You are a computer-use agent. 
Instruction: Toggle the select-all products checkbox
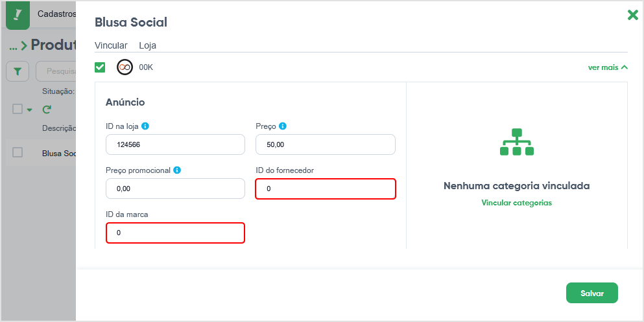tap(18, 109)
